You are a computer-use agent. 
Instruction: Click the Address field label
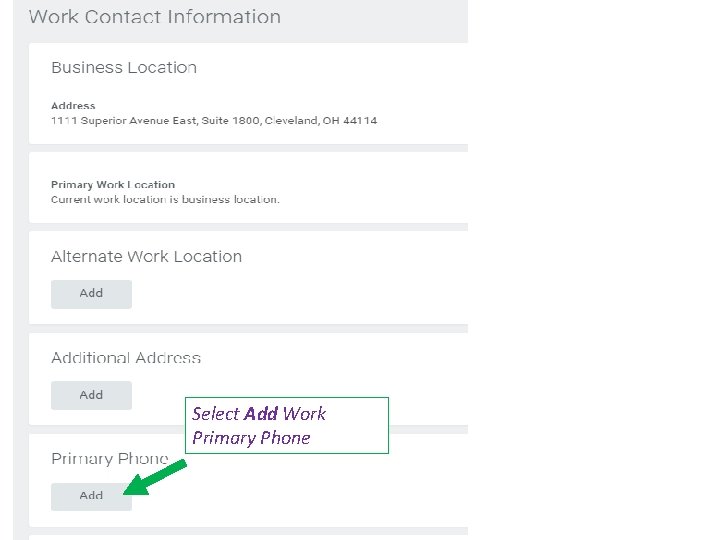click(x=73, y=105)
